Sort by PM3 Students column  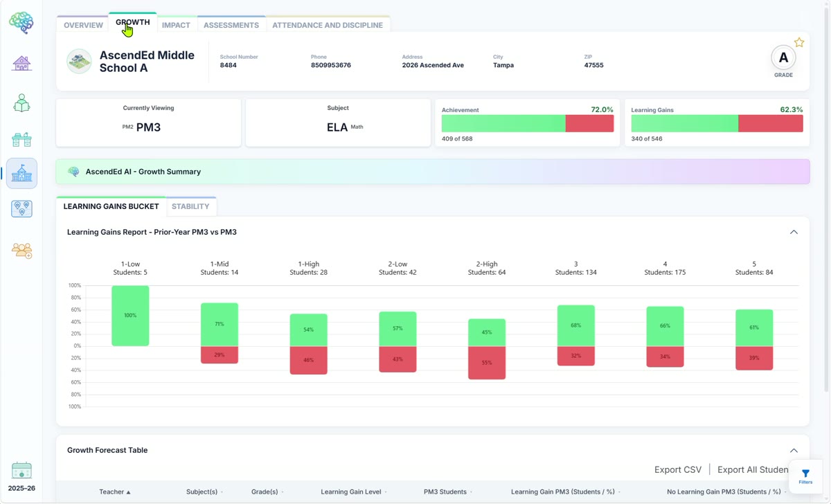(x=448, y=492)
